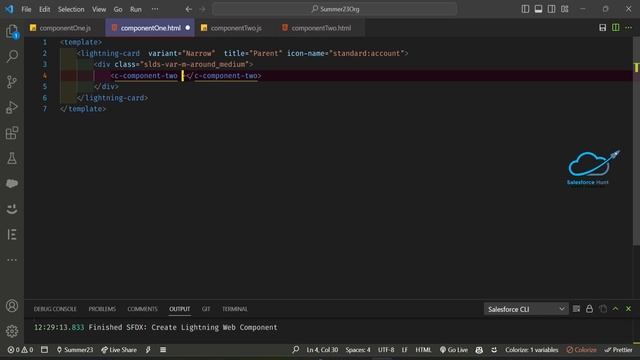The image size is (640, 360).
Task: Clear the output panel
Action: [576, 309]
